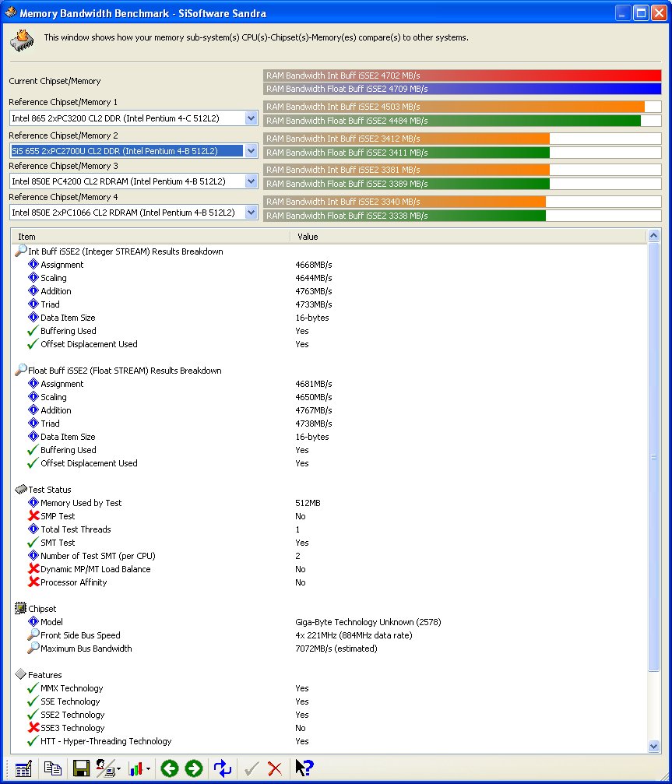Screen dimensions: 672x784
Task: Select the 'Number of Test SMT (per CPU)' row
Action: [x=329, y=556]
